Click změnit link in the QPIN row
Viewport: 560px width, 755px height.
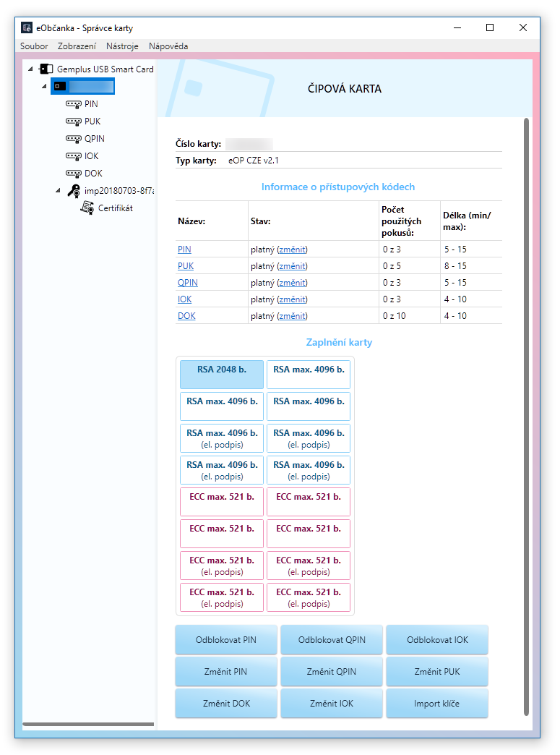click(x=292, y=283)
